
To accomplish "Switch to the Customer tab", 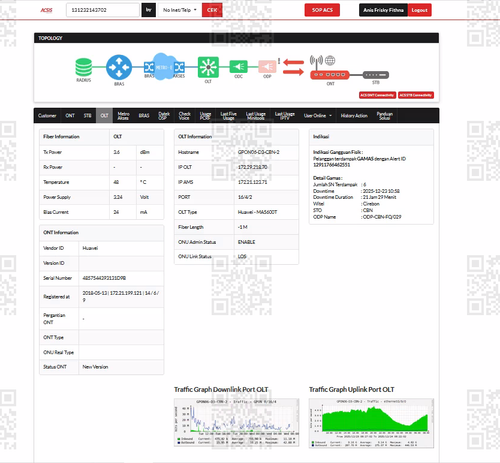I will pos(47,116).
